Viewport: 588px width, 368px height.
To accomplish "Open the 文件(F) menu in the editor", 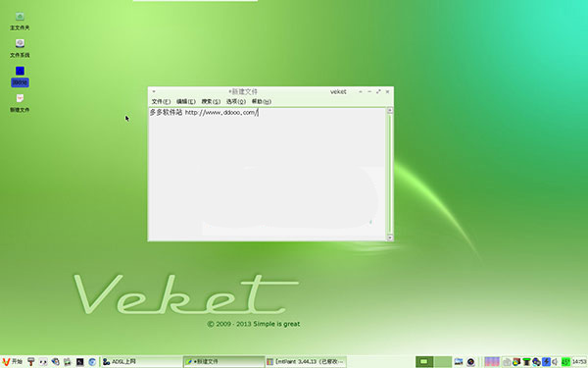I will pyautogui.click(x=161, y=101).
